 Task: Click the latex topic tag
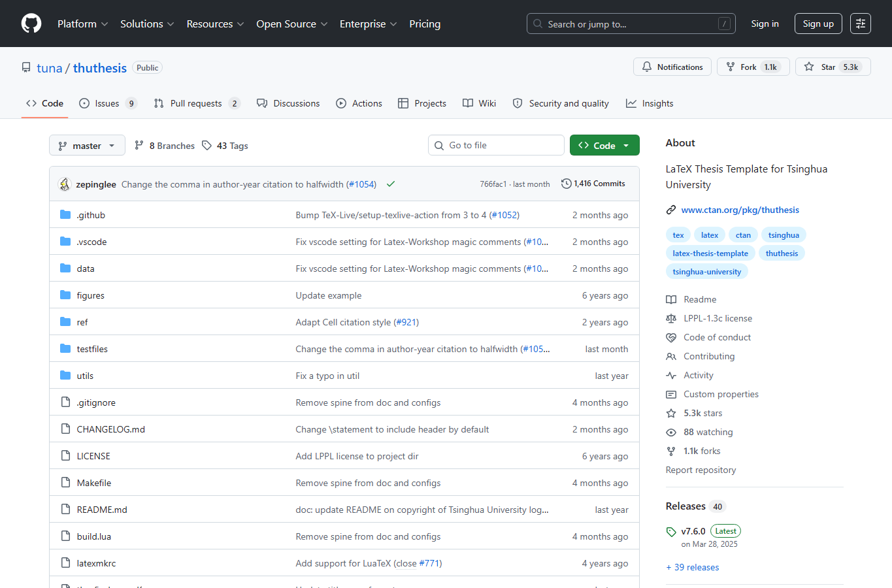coord(710,235)
